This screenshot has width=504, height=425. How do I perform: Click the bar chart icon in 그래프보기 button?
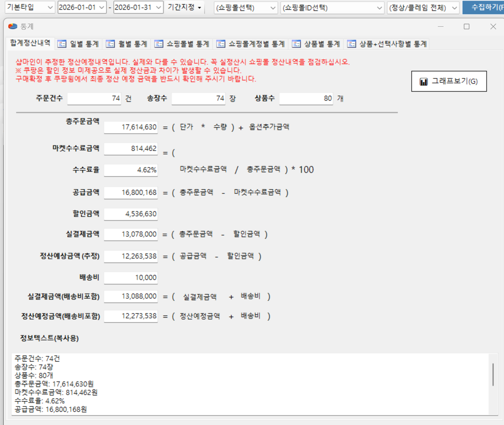click(424, 82)
